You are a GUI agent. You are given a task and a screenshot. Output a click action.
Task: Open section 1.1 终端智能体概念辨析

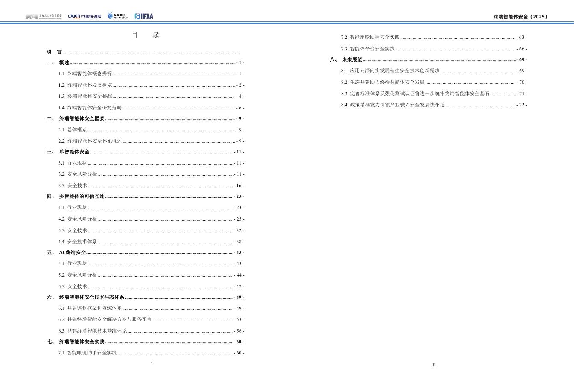point(151,74)
